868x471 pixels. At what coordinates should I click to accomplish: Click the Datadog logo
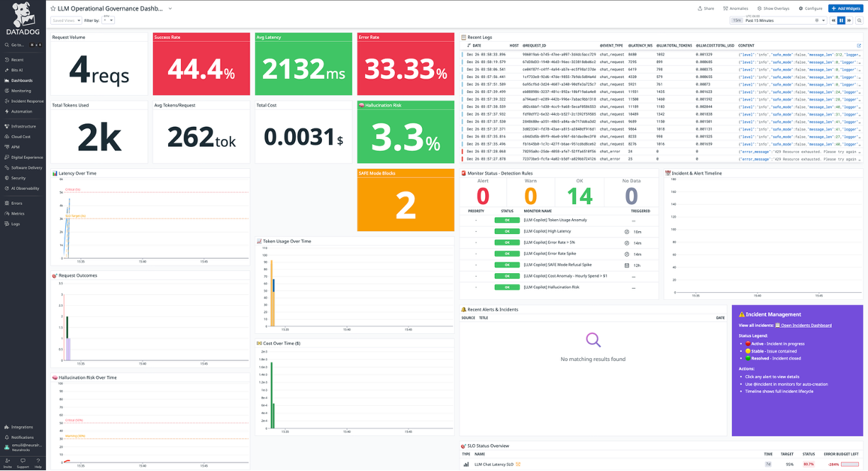[23, 18]
